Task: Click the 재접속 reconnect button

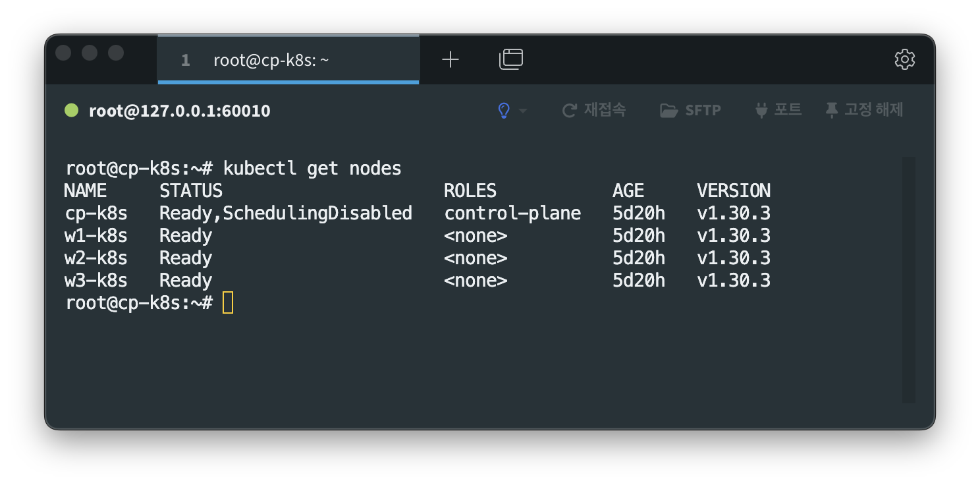Action: pyautogui.click(x=594, y=110)
